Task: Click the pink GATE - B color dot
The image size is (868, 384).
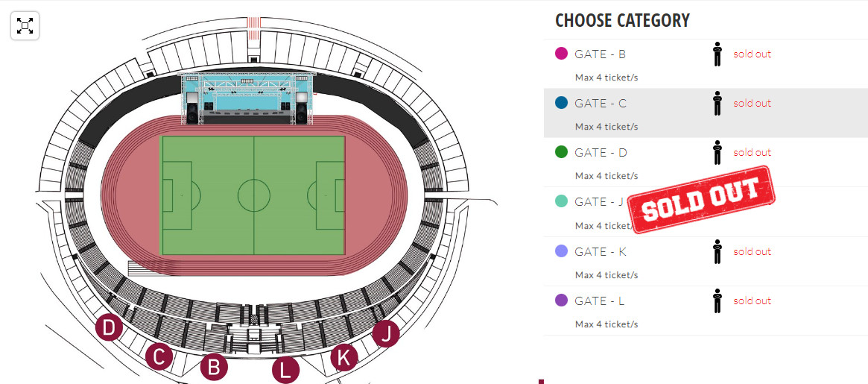Action: pos(561,54)
